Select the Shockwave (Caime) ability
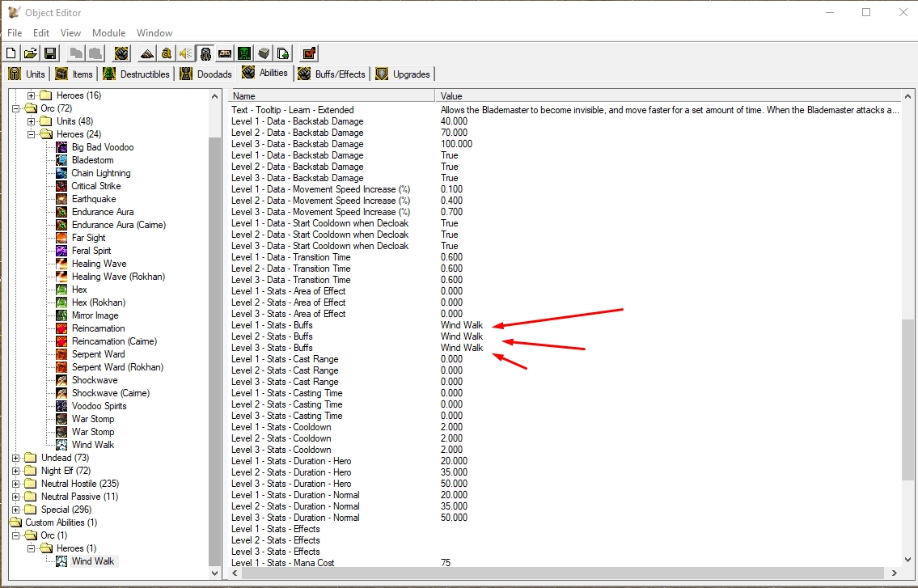The width and height of the screenshot is (918, 588). pyautogui.click(x=111, y=393)
